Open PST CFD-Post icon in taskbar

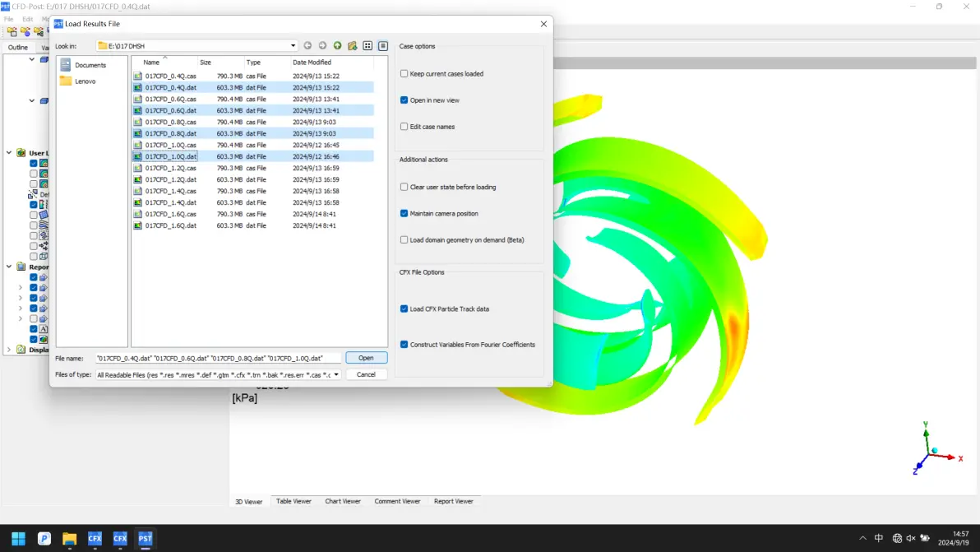145,538
